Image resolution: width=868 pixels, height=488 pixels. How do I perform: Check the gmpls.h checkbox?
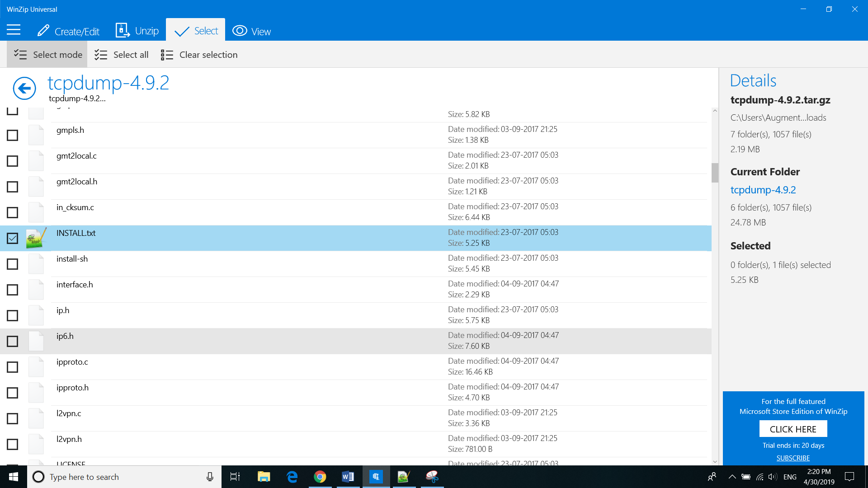(13, 135)
